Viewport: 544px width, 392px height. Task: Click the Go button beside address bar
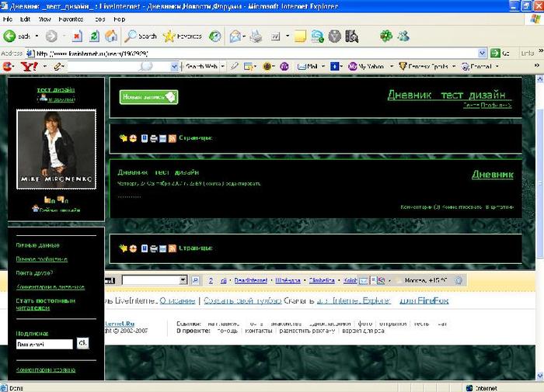(x=500, y=53)
